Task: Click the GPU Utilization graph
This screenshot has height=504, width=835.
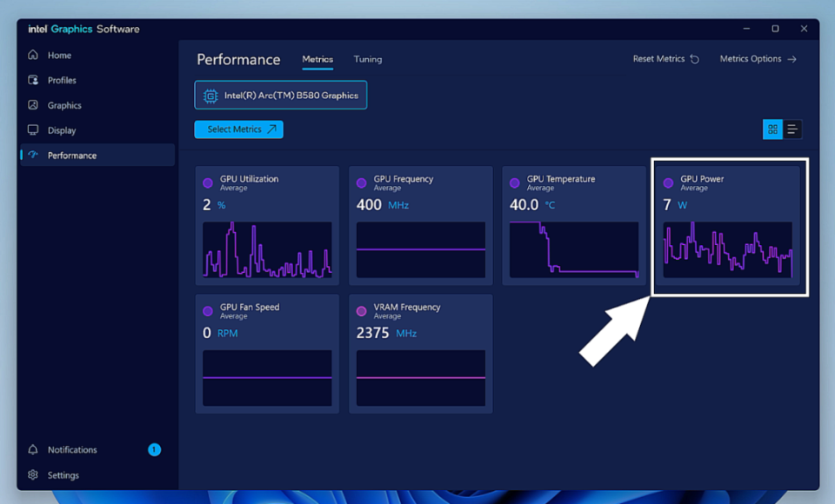Action: (267, 250)
